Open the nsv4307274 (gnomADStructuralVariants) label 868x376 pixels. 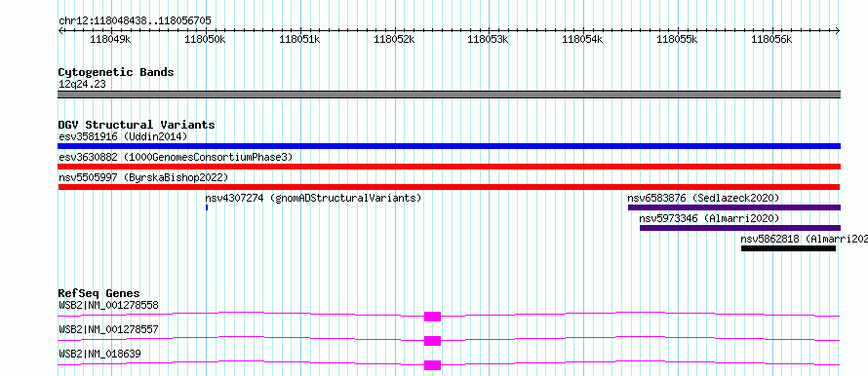313,198
